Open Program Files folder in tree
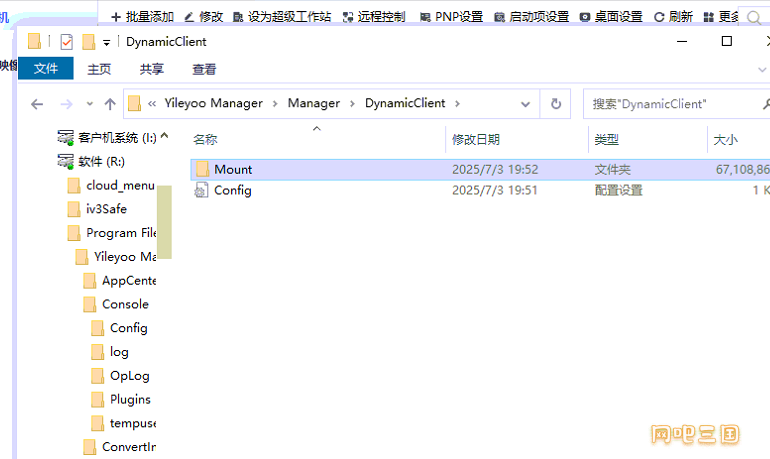Viewport: 770px width, 459px height. click(112, 233)
